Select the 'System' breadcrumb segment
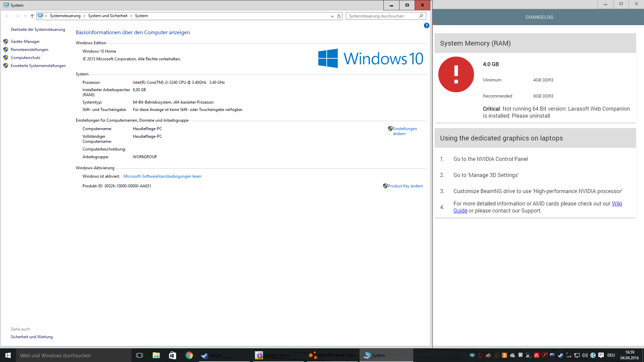This screenshot has height=362, width=644. tap(141, 16)
